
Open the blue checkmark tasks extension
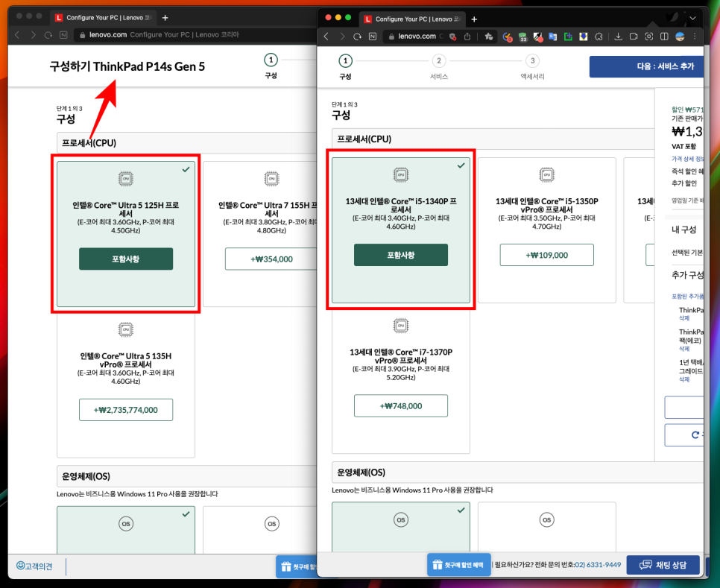pyautogui.click(x=508, y=37)
